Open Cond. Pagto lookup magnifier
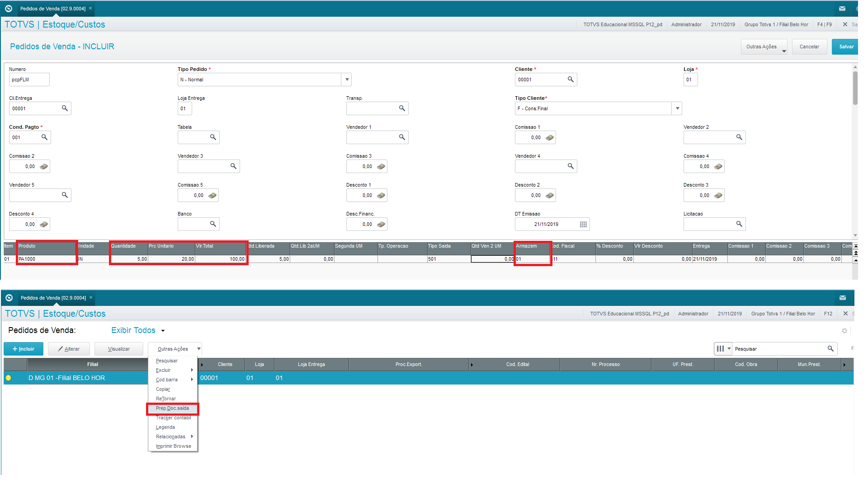 (x=44, y=137)
